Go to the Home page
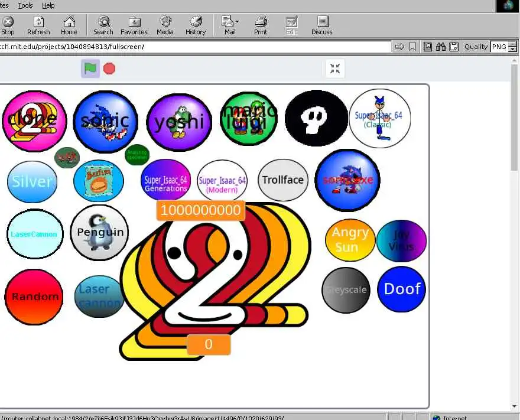Viewport: 520px width, 420px height. [69, 25]
